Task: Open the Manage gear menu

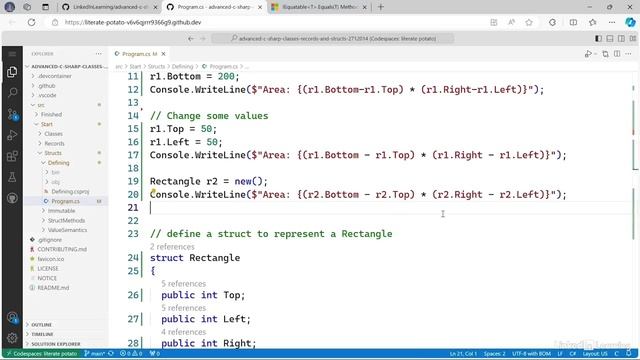Action: point(12,338)
